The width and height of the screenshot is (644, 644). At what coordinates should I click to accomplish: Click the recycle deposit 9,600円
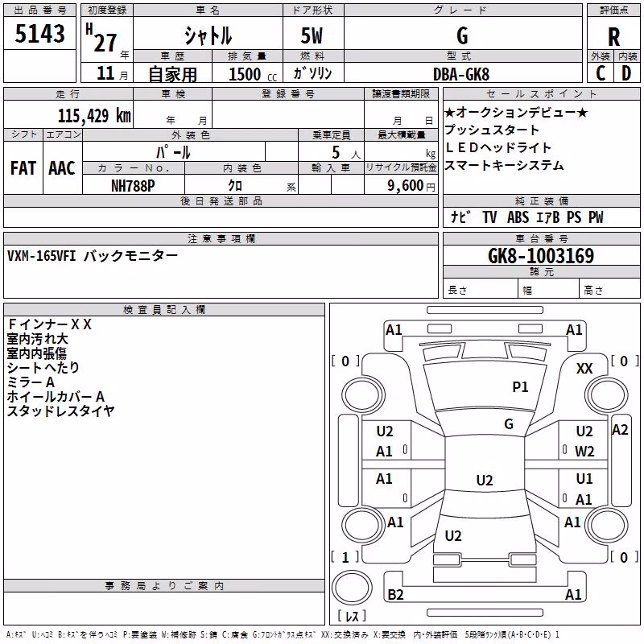tap(411, 186)
